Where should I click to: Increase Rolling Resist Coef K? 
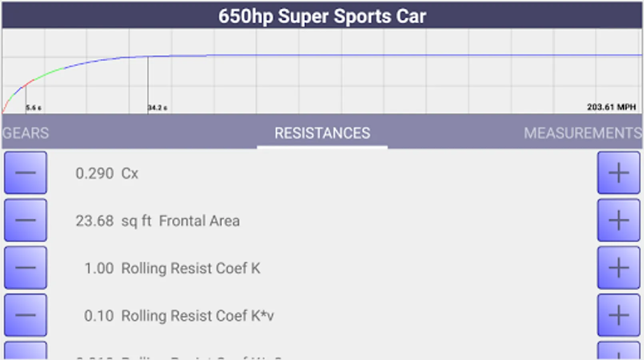[x=618, y=268]
